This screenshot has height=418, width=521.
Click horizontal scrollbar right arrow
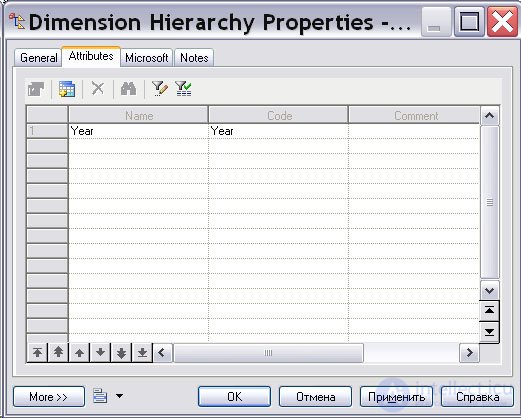tap(469, 353)
